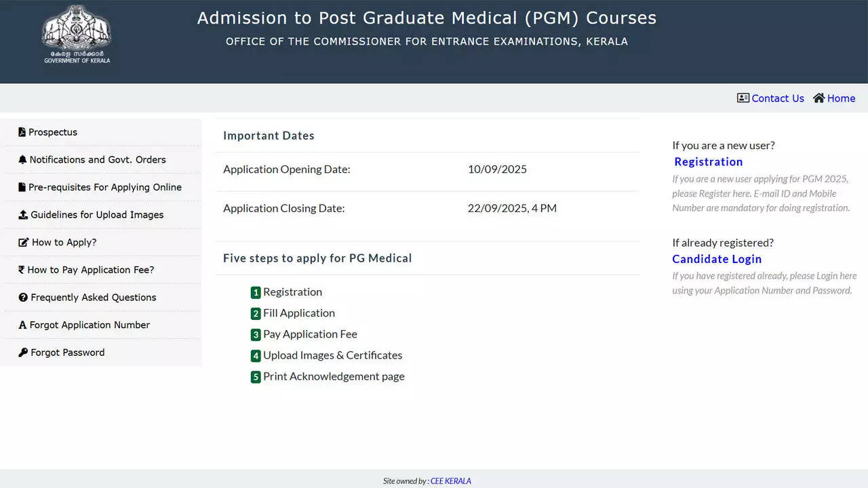The width and height of the screenshot is (868, 488).
Task: Click the upload icon beside Guidelines
Action: coord(23,215)
